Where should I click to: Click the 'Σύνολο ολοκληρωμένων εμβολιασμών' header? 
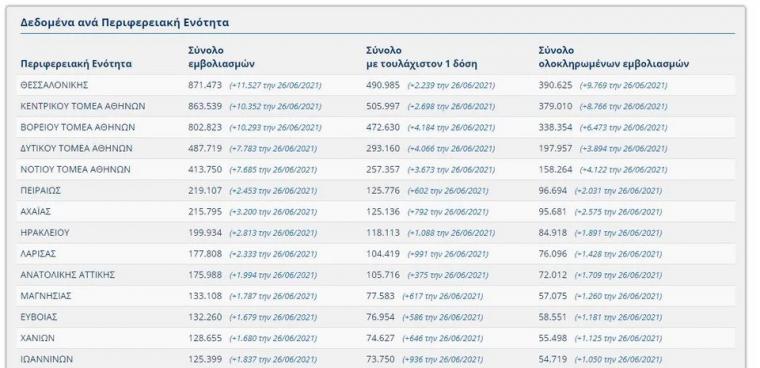613,57
